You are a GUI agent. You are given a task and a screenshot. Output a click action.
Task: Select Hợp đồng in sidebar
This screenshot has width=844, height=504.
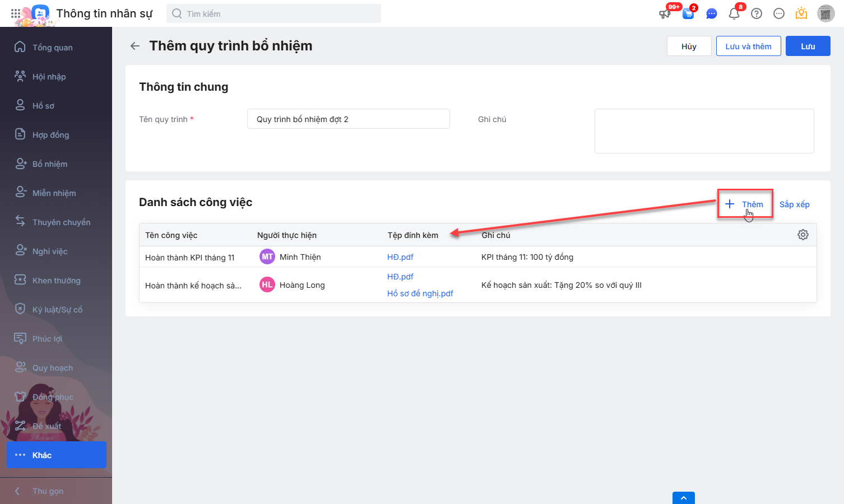point(50,135)
